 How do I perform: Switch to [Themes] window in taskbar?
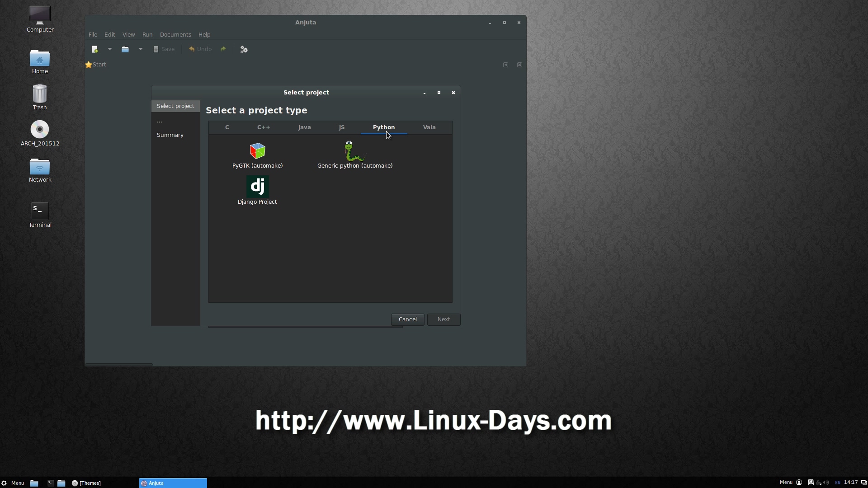[x=86, y=483]
